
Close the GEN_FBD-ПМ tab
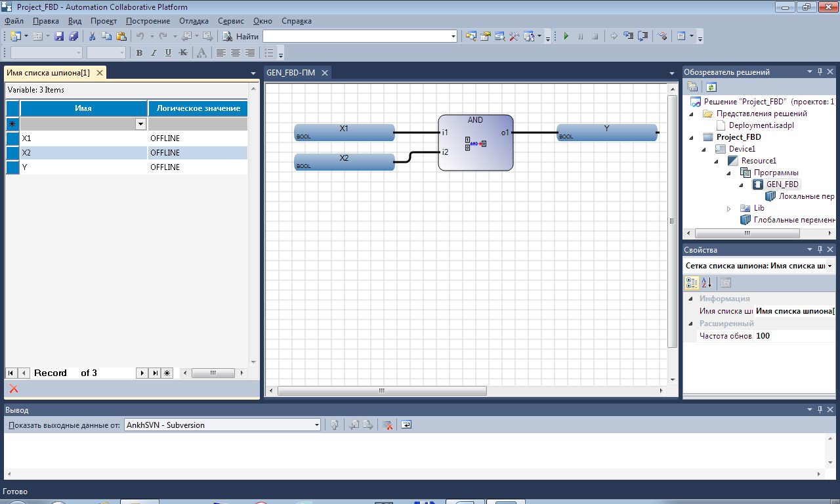tap(324, 73)
